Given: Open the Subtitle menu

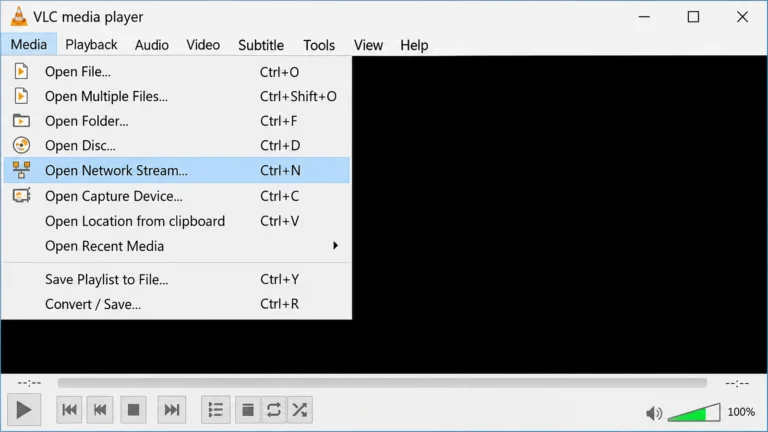Looking at the screenshot, I should (261, 45).
